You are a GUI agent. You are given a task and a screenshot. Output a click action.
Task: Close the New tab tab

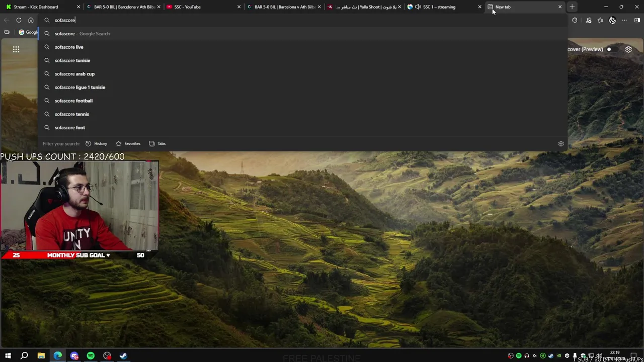click(x=560, y=7)
